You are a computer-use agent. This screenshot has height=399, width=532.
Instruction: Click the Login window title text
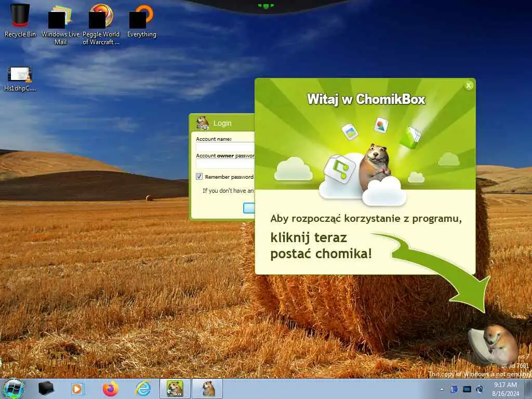(x=222, y=123)
